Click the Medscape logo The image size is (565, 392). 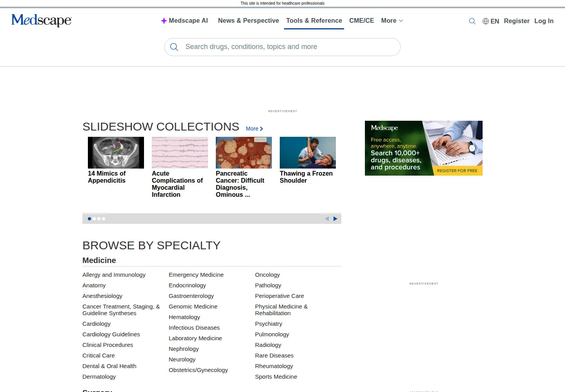coord(42,20)
